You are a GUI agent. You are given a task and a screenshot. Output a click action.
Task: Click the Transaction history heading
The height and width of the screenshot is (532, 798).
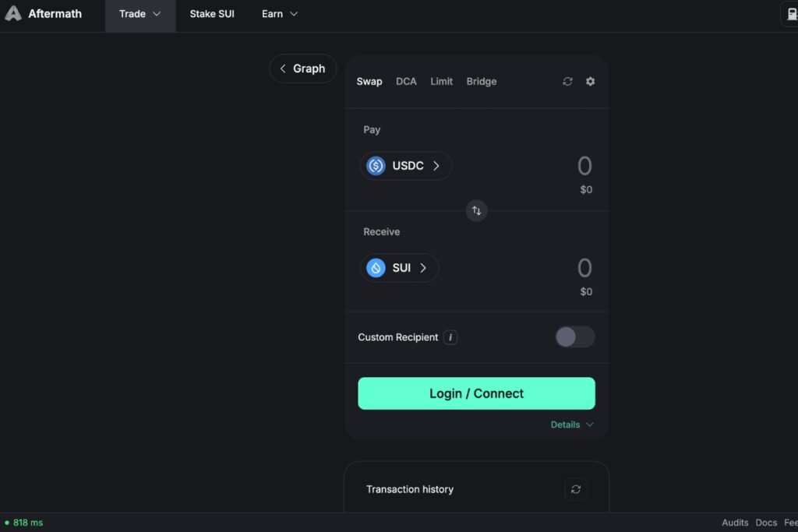coord(410,489)
